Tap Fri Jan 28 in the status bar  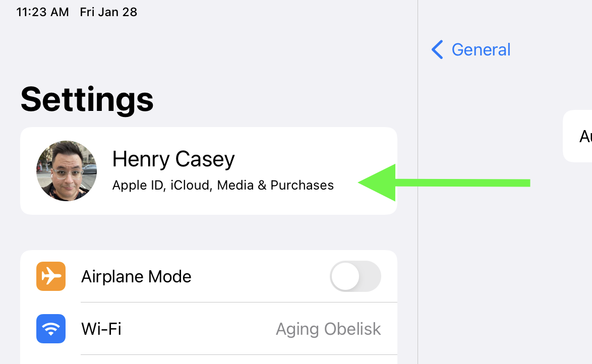[x=108, y=12]
